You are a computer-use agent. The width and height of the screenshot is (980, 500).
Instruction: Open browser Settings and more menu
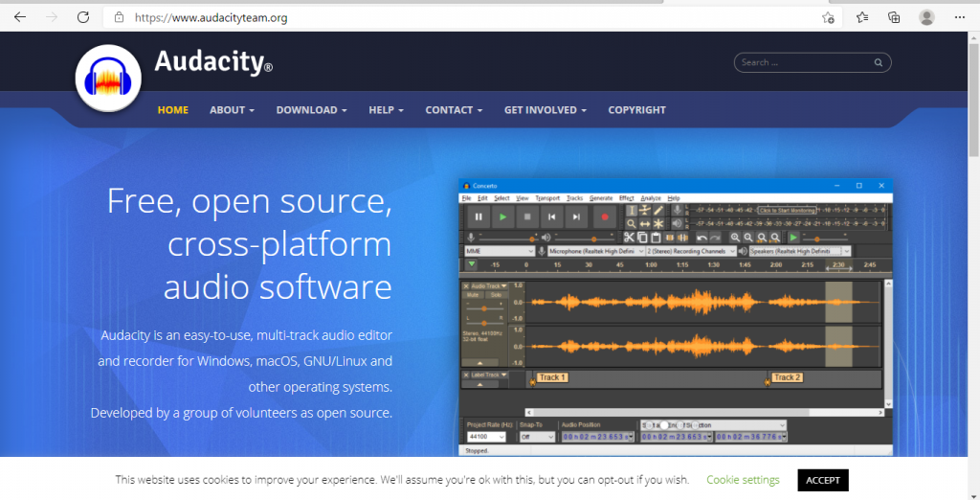[x=959, y=17]
